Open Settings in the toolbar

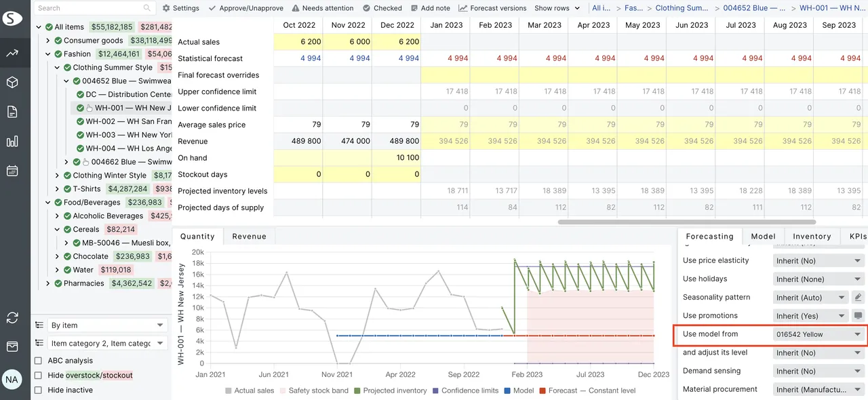[180, 8]
